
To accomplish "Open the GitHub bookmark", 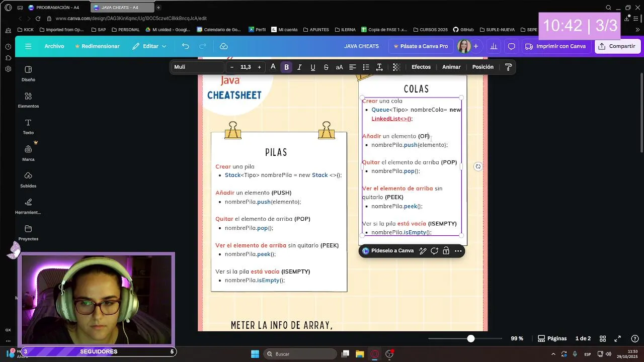I will (463, 30).
